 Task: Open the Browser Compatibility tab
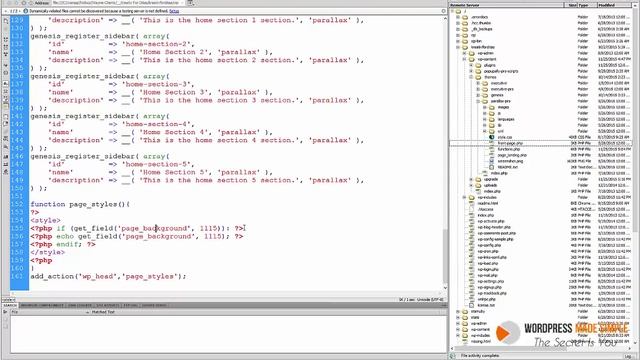42,305
